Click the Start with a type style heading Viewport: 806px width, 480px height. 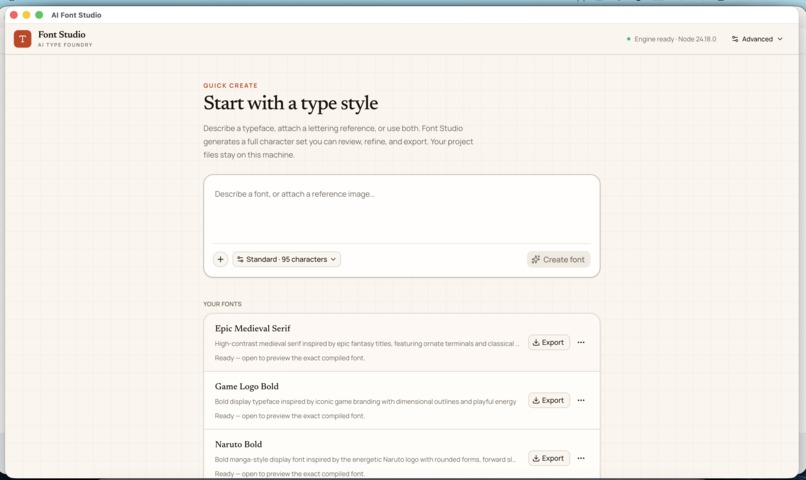pos(290,103)
